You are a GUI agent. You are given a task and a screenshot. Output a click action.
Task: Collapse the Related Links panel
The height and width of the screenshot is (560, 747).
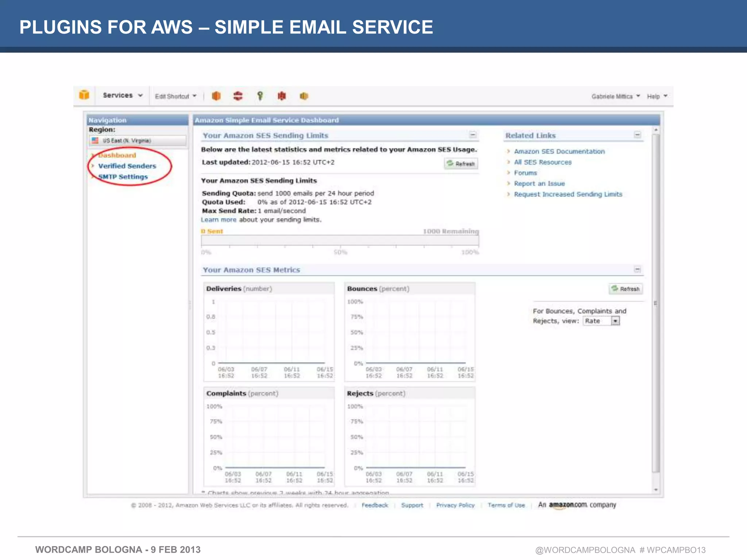coord(637,135)
